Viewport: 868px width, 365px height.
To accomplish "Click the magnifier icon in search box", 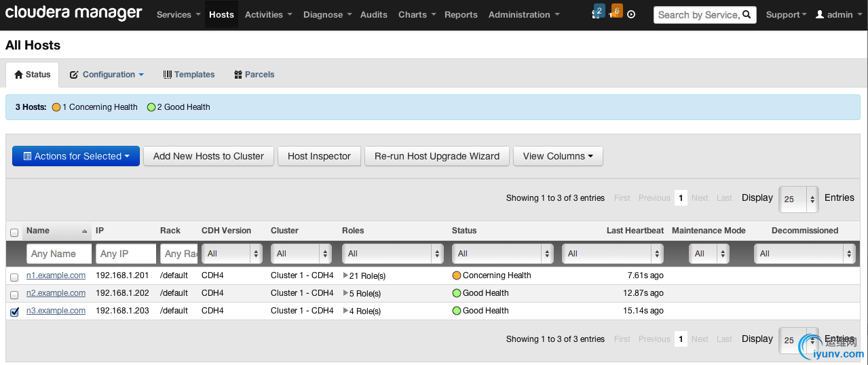I will pos(747,15).
